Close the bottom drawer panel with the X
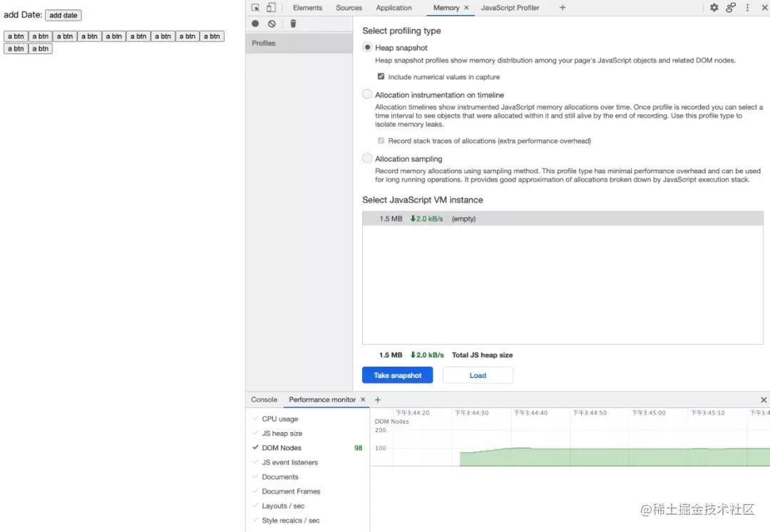 coord(764,400)
